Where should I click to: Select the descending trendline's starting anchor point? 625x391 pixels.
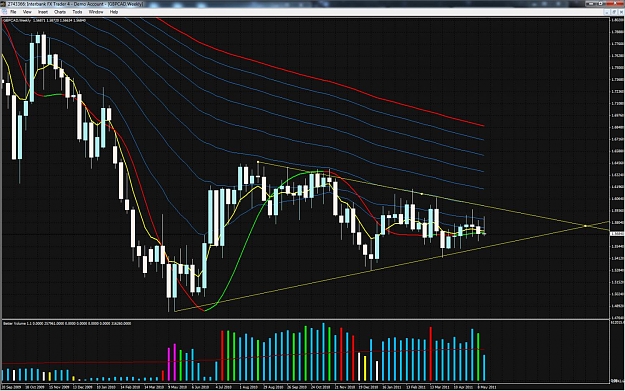[x=258, y=162]
